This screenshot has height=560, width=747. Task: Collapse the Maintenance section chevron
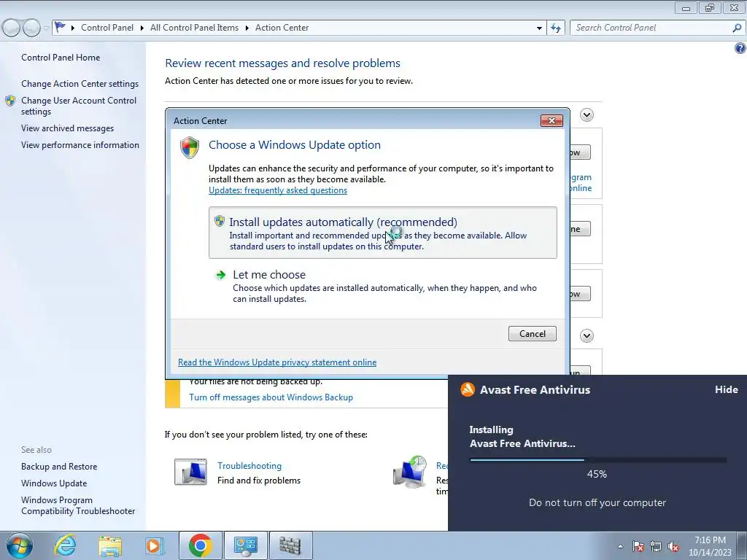[587, 335]
